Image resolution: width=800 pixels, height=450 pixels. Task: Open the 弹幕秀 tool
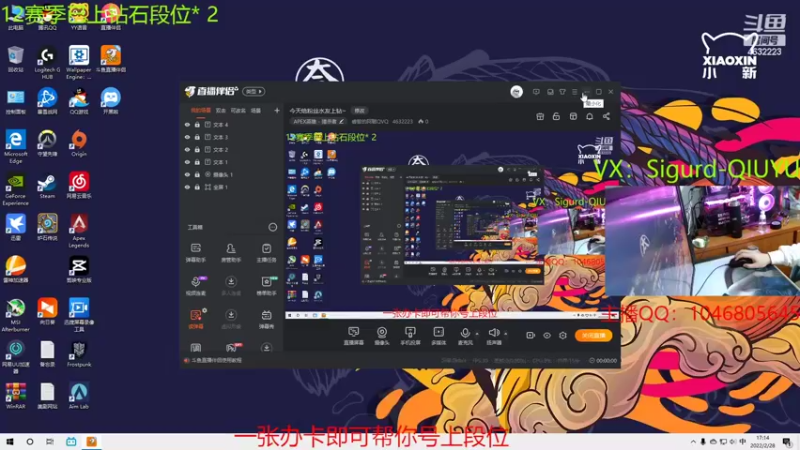click(x=266, y=319)
